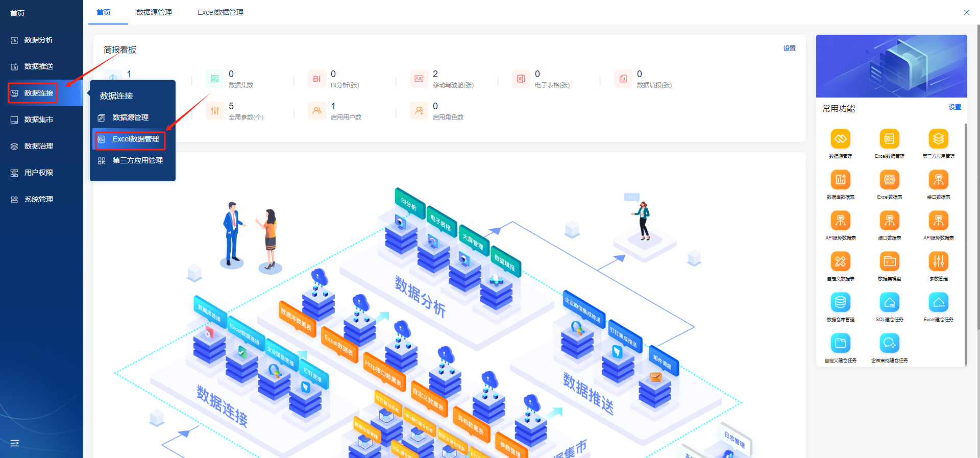Close the tab bar with the X icon
980x458 pixels.
(967, 12)
